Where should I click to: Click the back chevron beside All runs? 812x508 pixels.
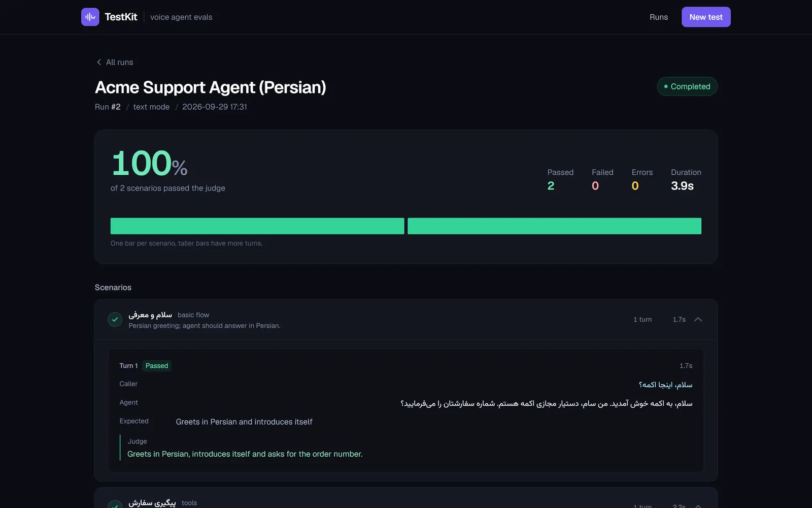coord(99,62)
